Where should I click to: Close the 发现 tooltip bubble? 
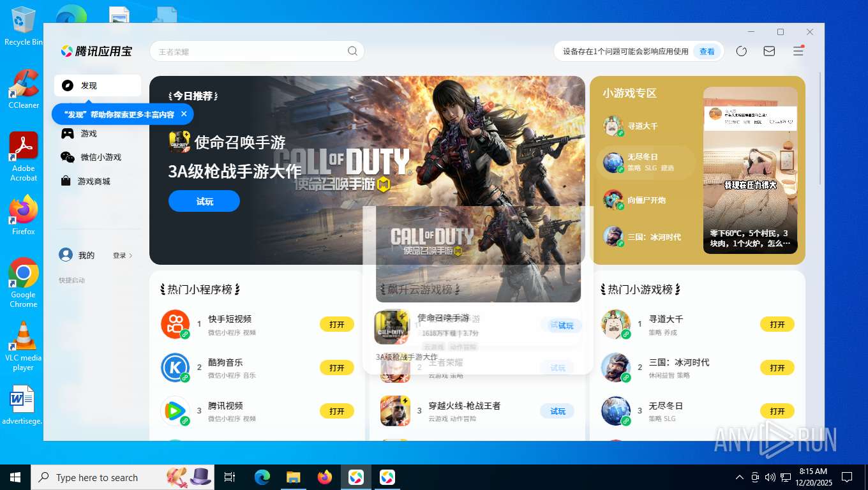(184, 114)
